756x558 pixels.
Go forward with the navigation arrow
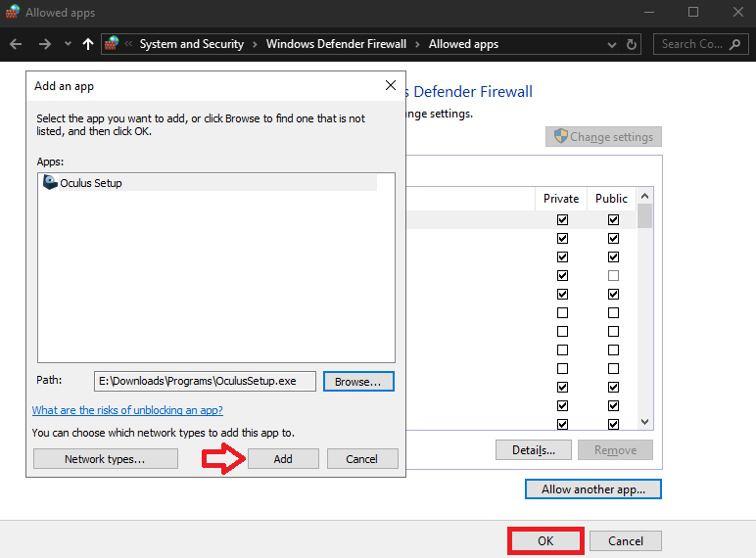(45, 44)
